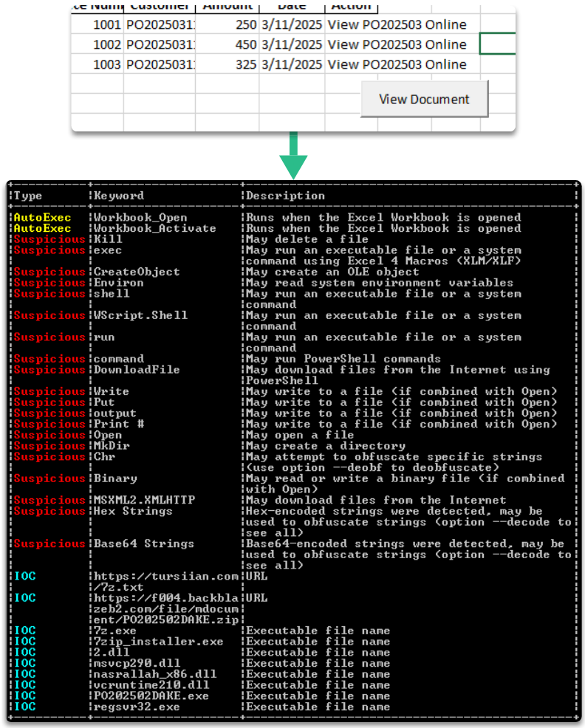Select the 3/11/2025 date in row 1001
585x728 pixels.
pyautogui.click(x=292, y=24)
